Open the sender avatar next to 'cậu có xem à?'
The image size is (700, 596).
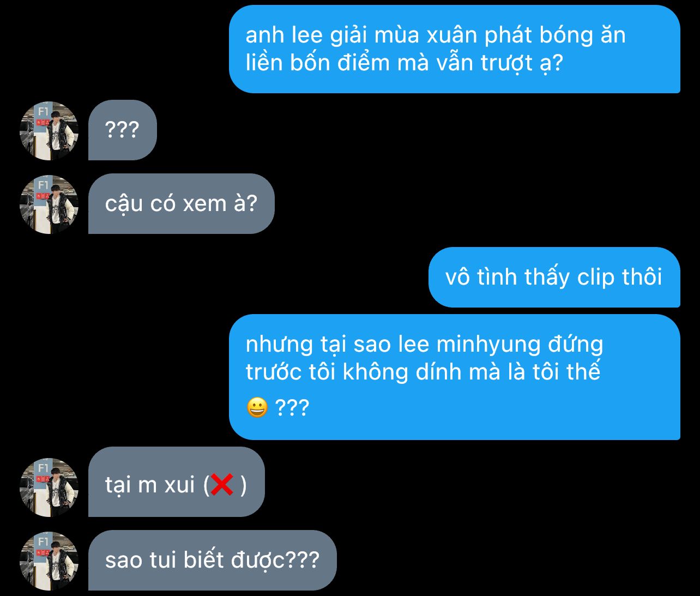pyautogui.click(x=49, y=204)
